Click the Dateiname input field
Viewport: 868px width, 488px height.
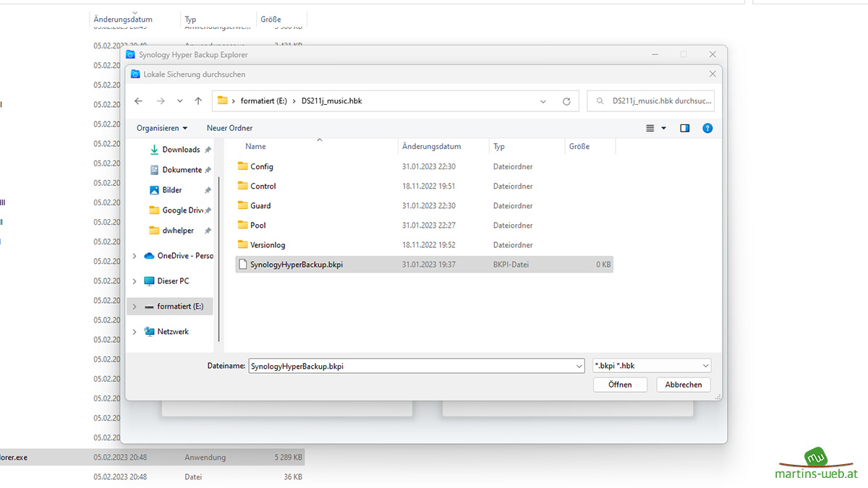click(411, 367)
